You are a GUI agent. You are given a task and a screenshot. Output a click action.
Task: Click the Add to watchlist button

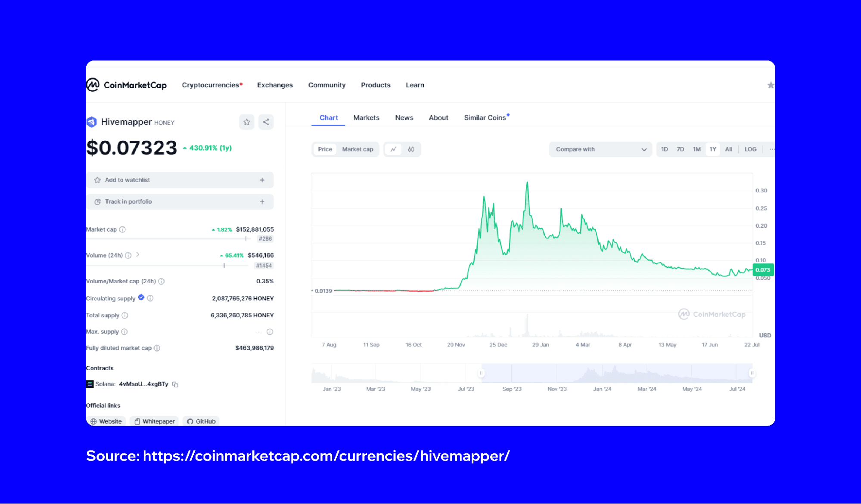[x=180, y=180]
